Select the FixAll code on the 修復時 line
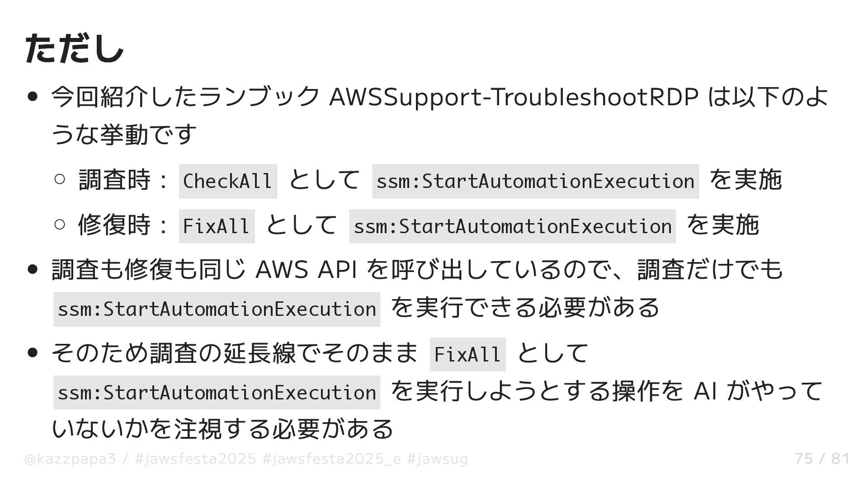Viewport: 868px width, 488px height. 217,226
